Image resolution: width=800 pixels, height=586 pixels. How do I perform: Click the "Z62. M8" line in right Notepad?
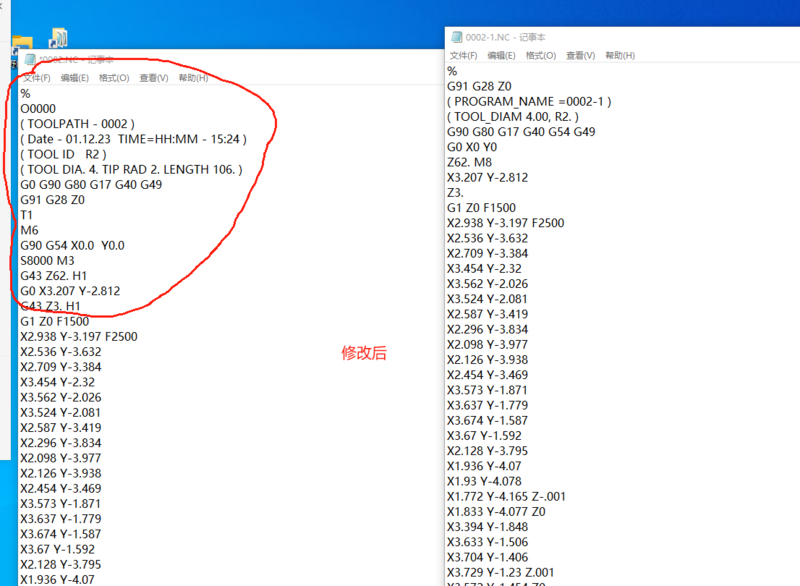coord(469,162)
